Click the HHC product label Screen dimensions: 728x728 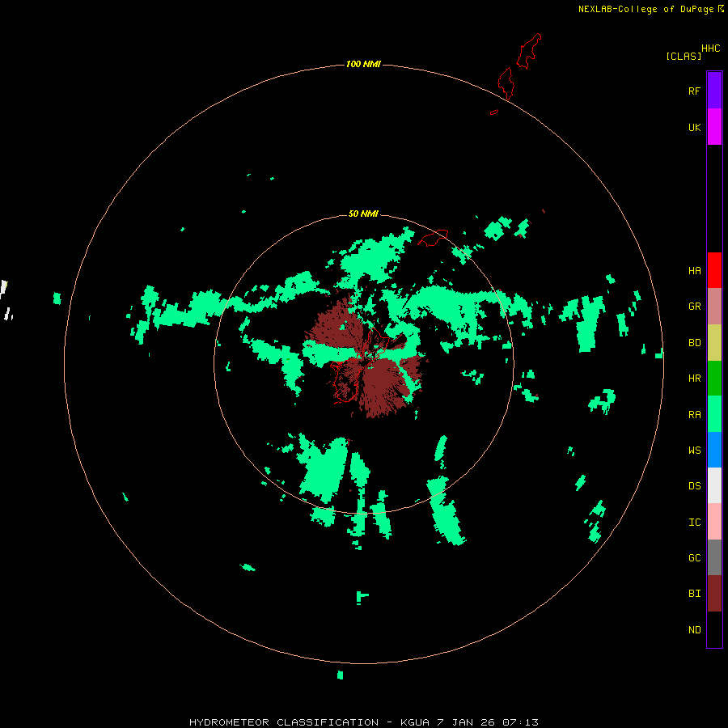[x=710, y=49]
